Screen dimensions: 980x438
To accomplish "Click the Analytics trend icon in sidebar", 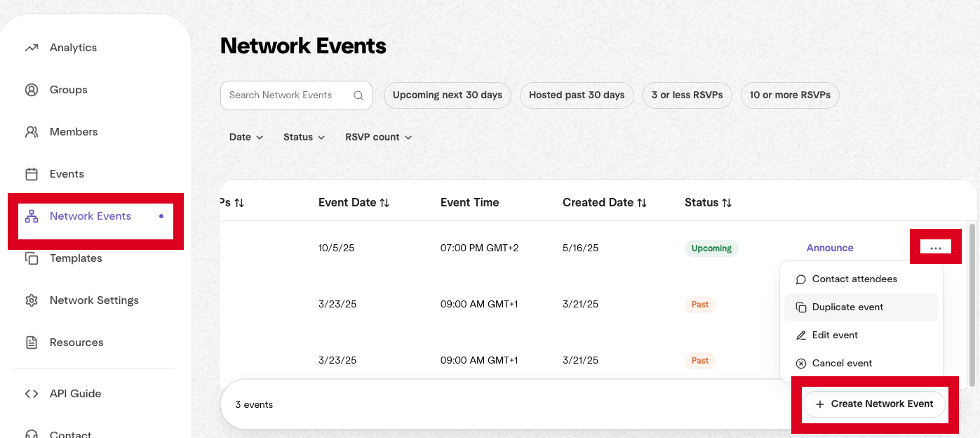I will click(32, 48).
